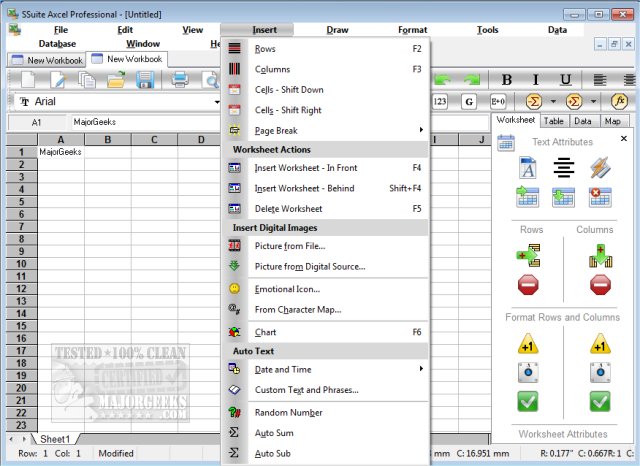Viewport: 640px width, 466px height.
Task: Choose Picture from File option
Action: (325, 246)
